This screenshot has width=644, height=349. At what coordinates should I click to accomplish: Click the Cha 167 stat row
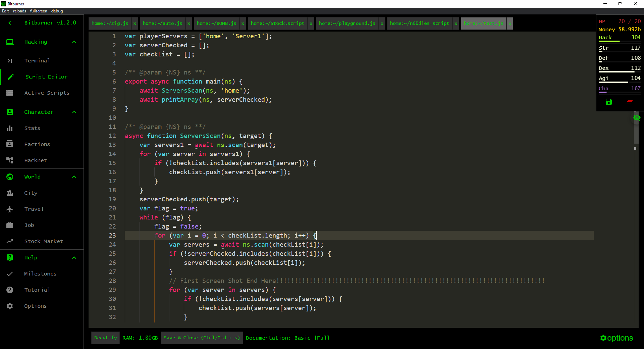click(620, 89)
